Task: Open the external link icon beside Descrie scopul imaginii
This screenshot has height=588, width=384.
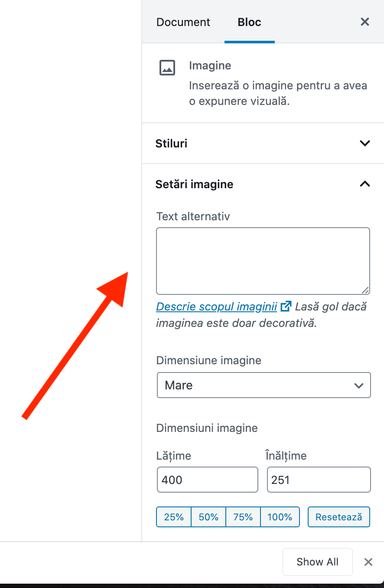Action: (x=286, y=306)
